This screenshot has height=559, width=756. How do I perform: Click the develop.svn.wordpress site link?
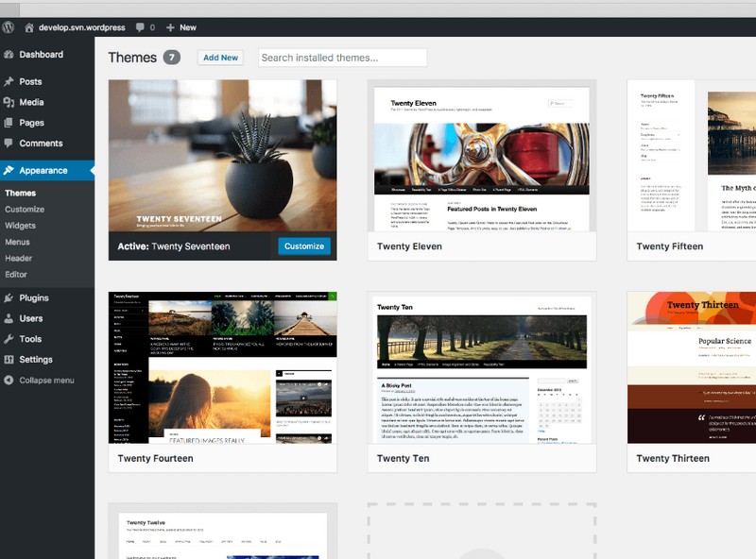click(82, 27)
